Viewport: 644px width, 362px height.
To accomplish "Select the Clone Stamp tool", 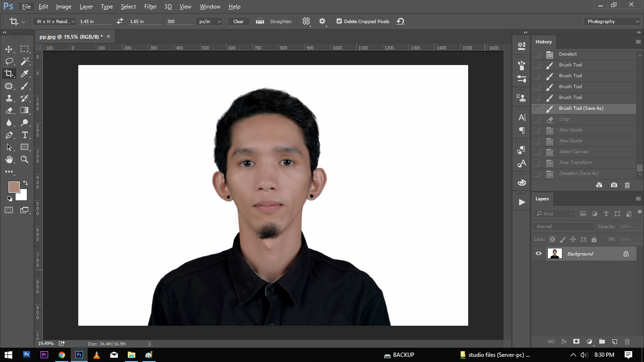I will 9,98.
